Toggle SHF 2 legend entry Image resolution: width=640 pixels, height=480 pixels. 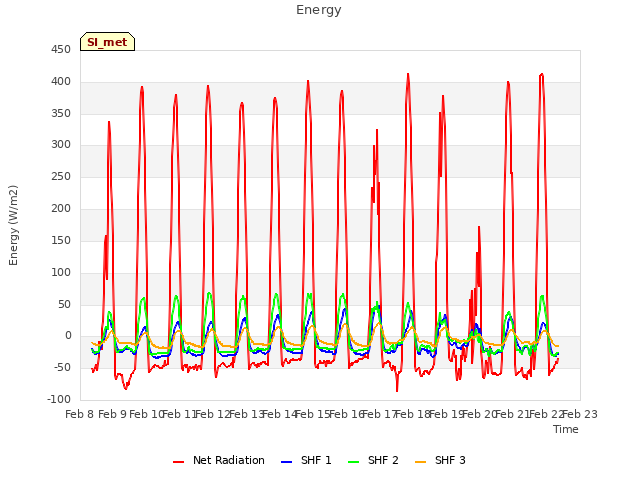(x=373, y=460)
